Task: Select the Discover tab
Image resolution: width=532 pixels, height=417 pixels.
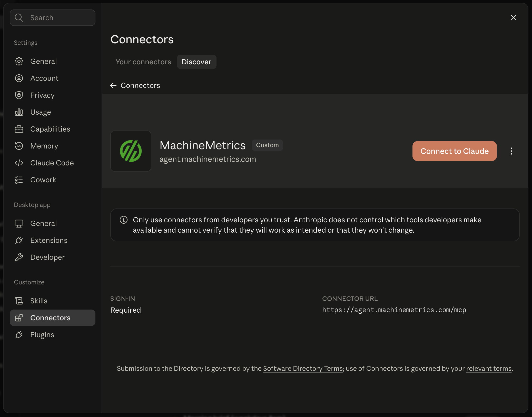Action: tap(196, 62)
